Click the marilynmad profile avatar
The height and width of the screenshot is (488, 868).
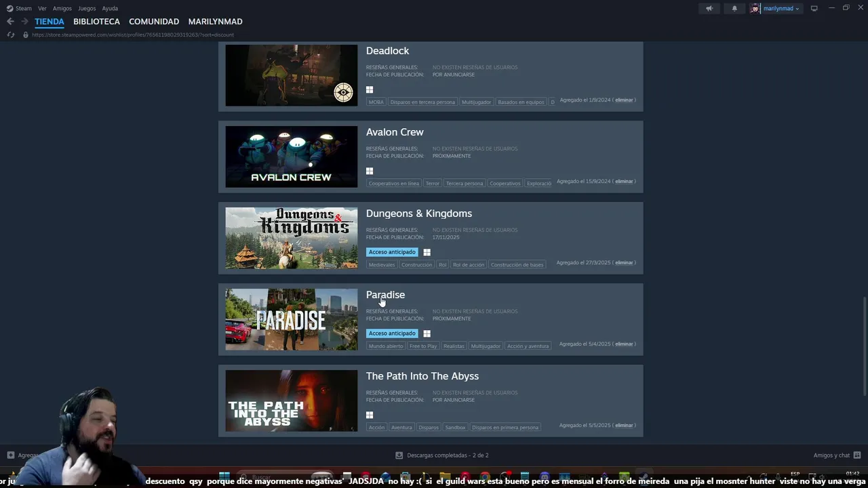755,8
